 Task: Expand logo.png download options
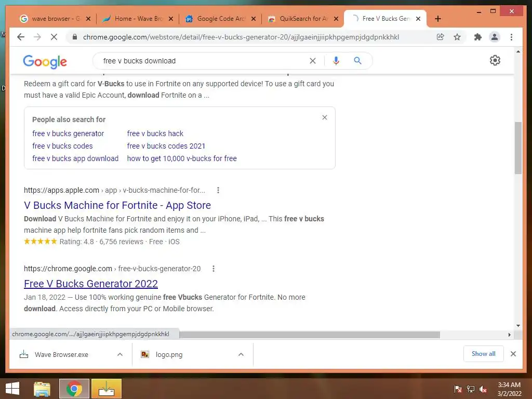(241, 354)
